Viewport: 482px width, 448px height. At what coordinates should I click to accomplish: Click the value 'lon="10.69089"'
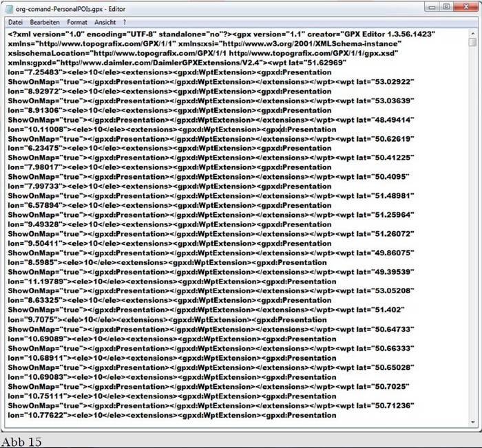click(38, 339)
